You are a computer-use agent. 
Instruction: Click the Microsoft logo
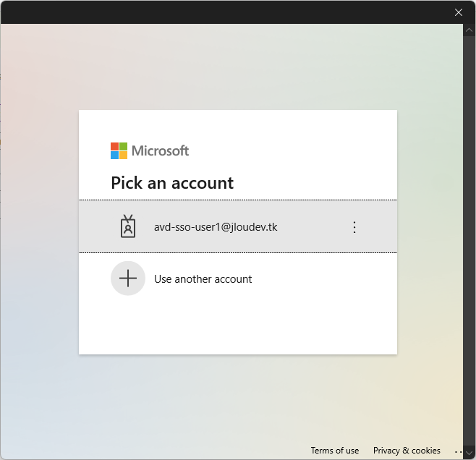coord(150,151)
